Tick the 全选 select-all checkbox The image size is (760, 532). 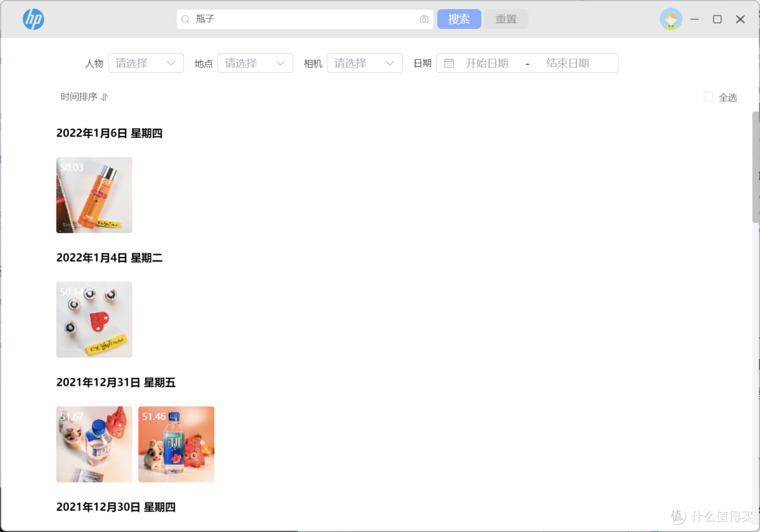708,96
